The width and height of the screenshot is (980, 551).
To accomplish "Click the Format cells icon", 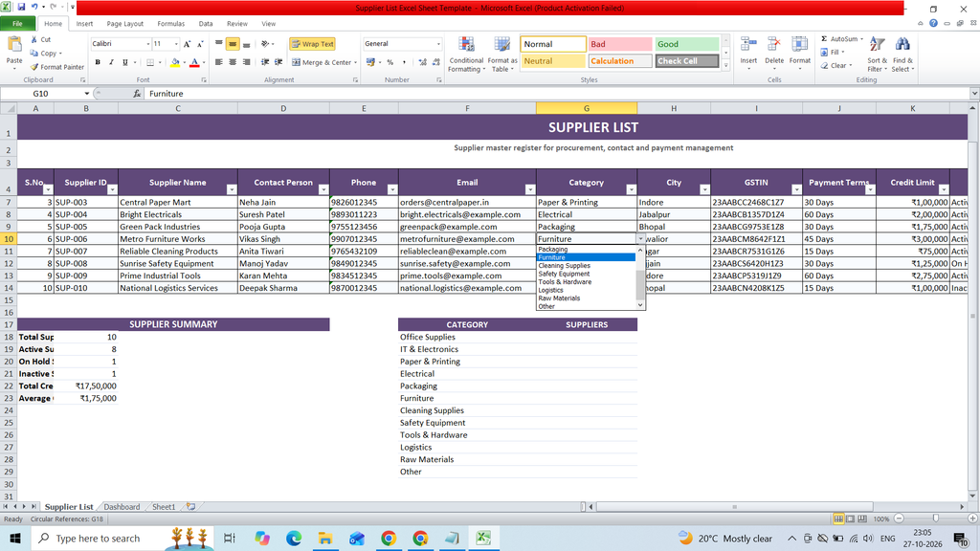I will [799, 45].
